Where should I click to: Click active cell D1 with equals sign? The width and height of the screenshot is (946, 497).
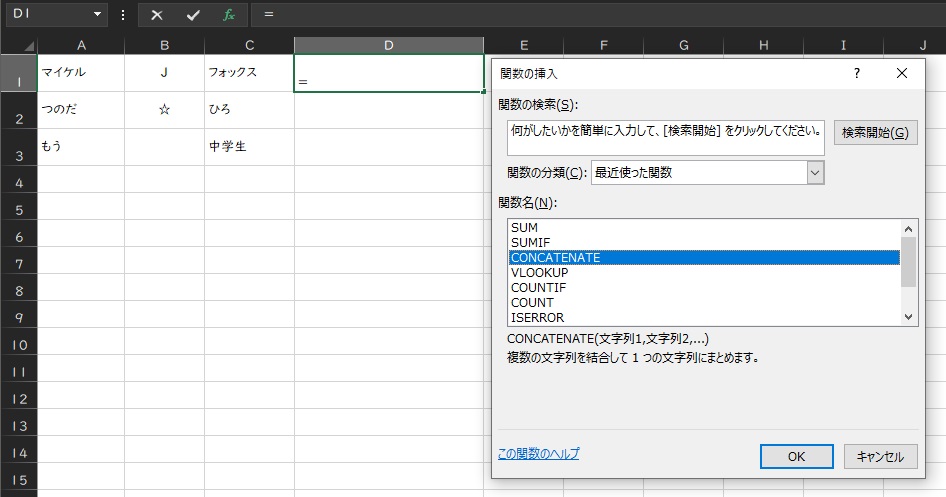click(389, 73)
